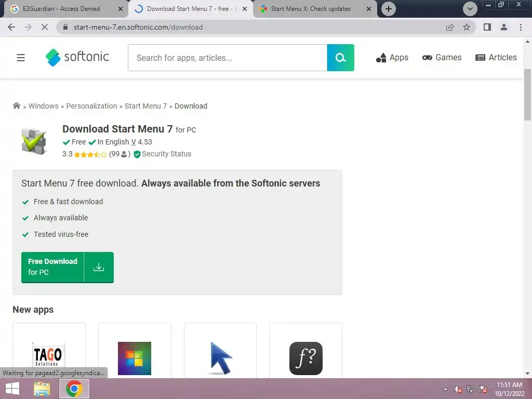Click the star rating of 3.3
The image size is (532, 399).
point(90,154)
